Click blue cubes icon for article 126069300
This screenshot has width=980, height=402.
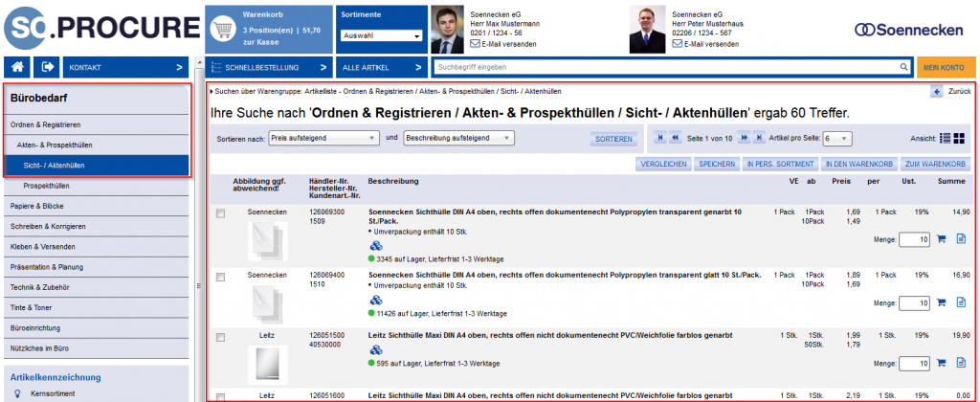coord(375,245)
